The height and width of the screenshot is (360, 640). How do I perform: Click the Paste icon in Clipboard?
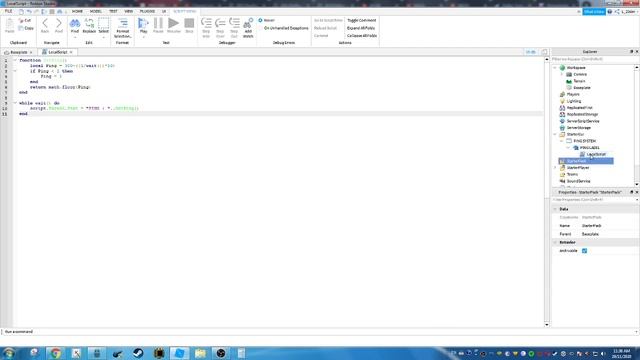[x=9, y=26]
